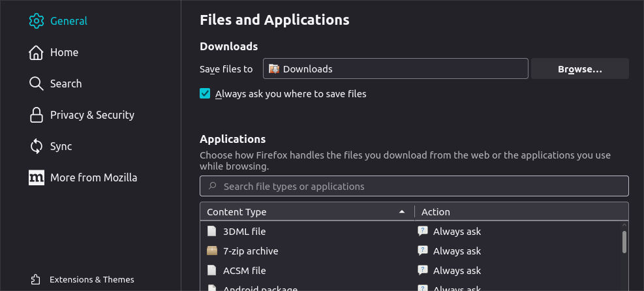
Task: Uncheck Always ask you where to save files
Action: coord(206,94)
